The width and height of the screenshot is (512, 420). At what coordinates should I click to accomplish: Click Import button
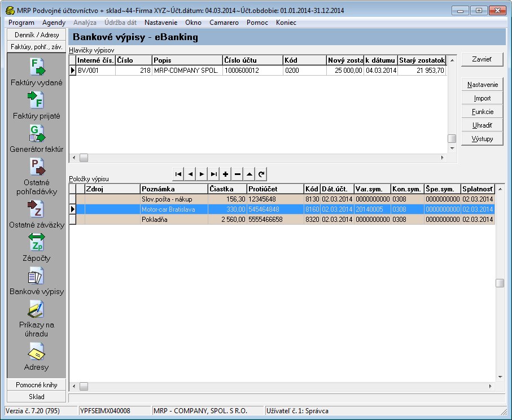point(482,98)
